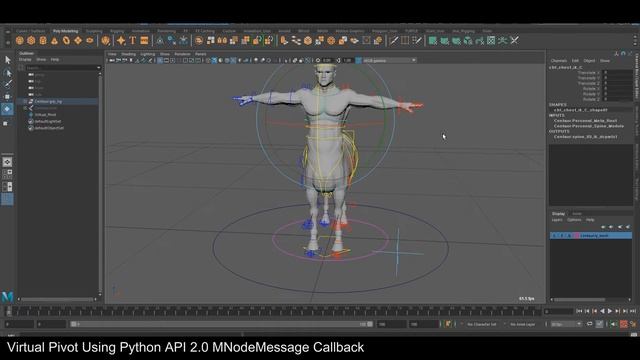
Task: Expand the node below the highlighted Outliner row
Action: pyautogui.click(x=25, y=108)
